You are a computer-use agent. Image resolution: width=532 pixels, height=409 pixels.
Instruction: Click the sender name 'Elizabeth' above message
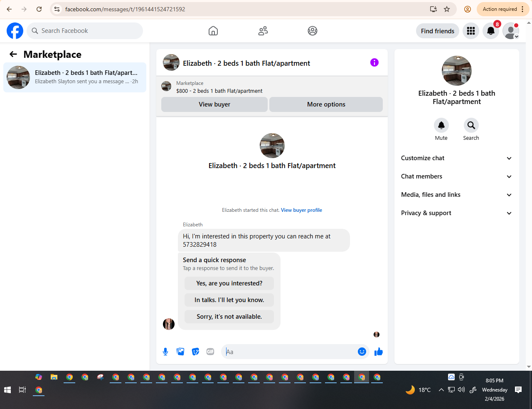[x=193, y=225]
